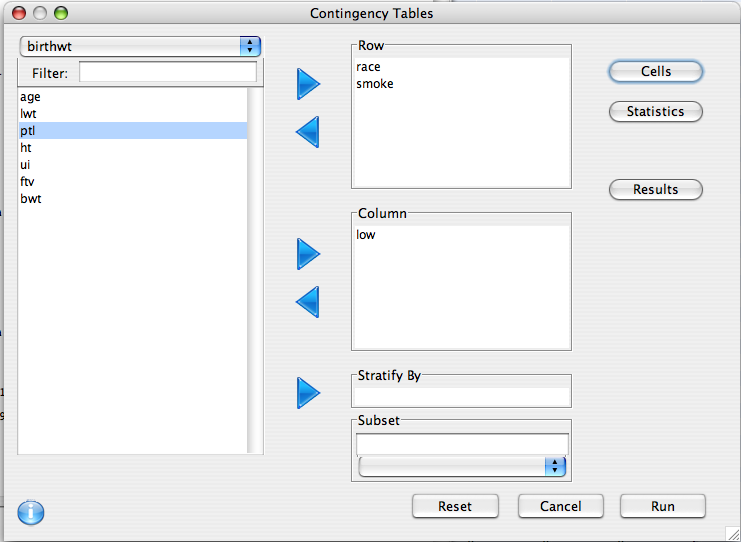The image size is (741, 542).
Task: Add selected variable to Stratify By
Action: pyautogui.click(x=308, y=393)
